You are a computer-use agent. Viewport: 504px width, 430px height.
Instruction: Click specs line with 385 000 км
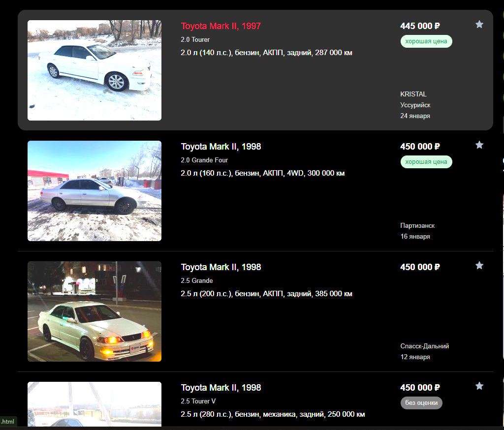[x=266, y=294]
